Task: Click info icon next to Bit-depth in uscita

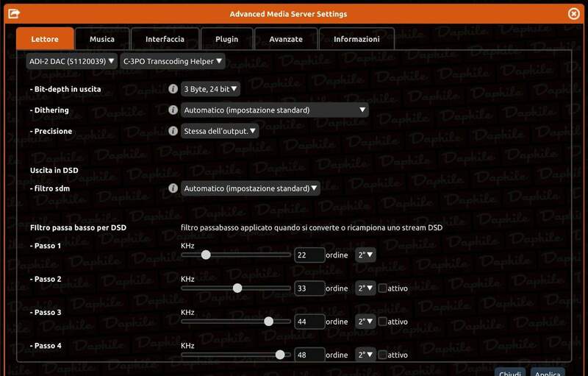Action: point(173,89)
